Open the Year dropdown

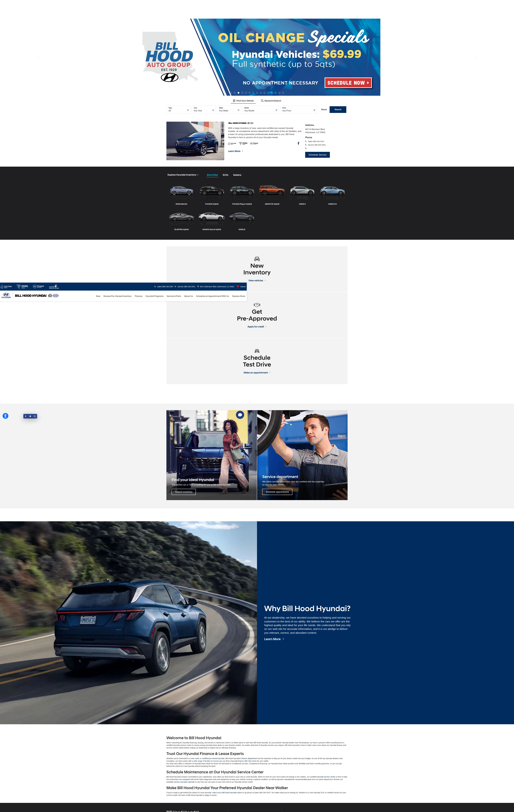pyautogui.click(x=204, y=110)
